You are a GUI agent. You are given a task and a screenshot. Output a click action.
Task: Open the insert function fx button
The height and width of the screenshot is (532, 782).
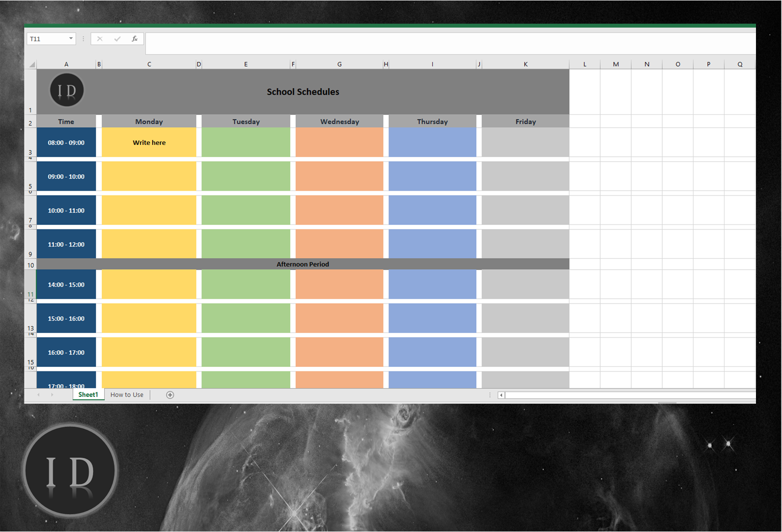135,39
